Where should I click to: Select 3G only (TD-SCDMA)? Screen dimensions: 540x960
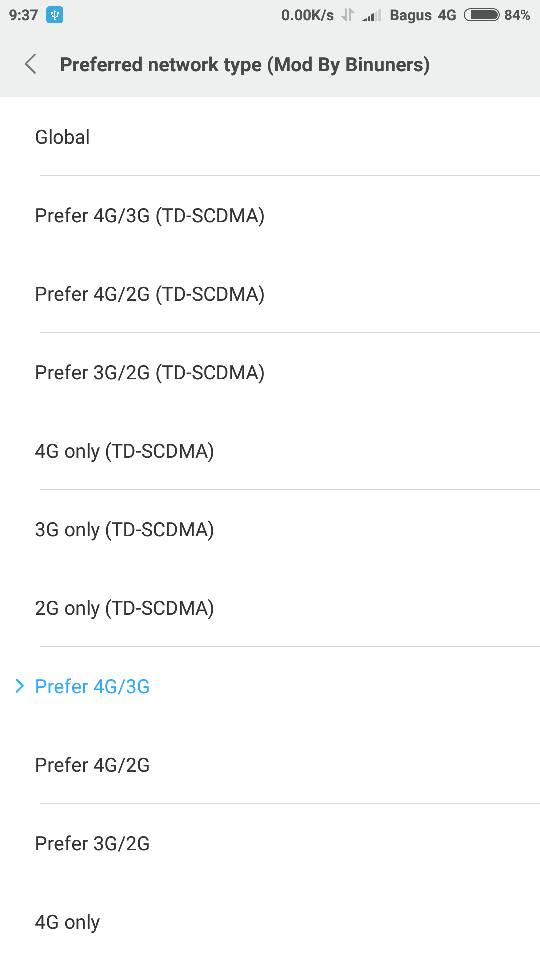tap(270, 529)
